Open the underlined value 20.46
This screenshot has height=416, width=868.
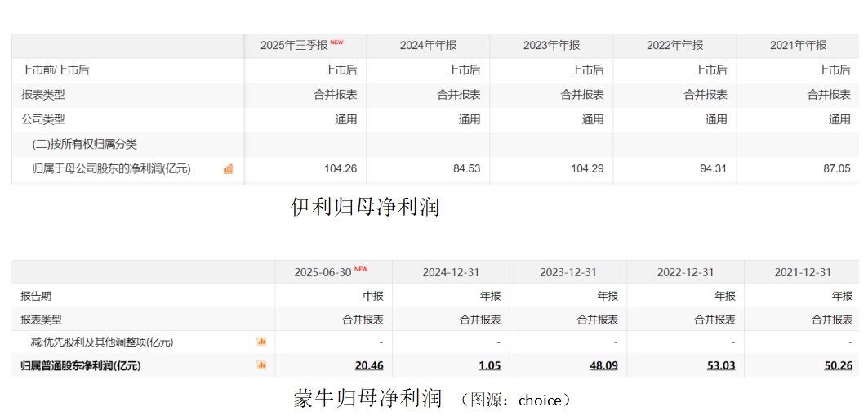pyautogui.click(x=369, y=365)
